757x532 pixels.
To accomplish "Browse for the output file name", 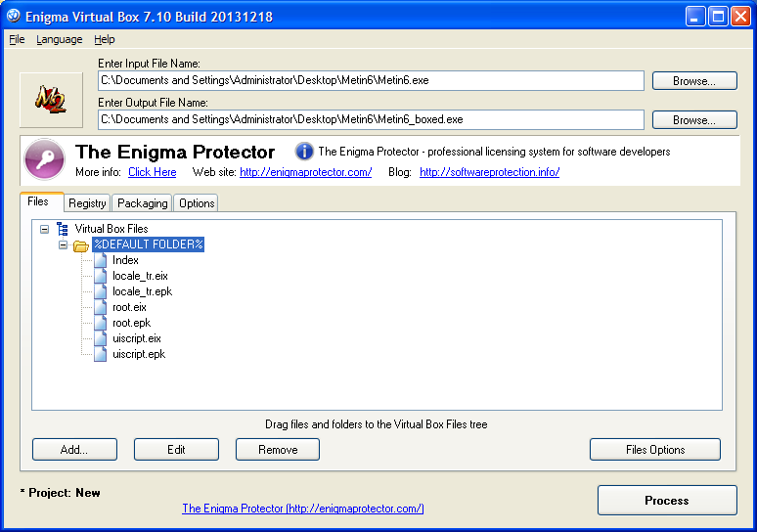I will click(694, 119).
